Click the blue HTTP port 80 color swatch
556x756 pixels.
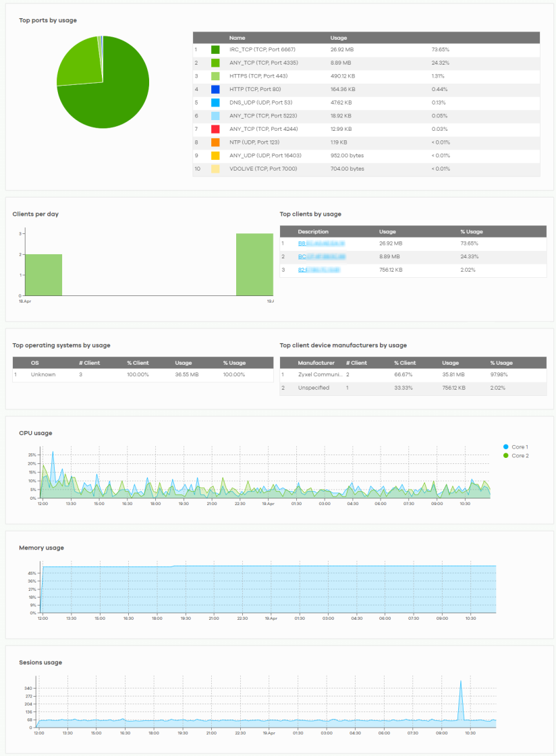215,89
